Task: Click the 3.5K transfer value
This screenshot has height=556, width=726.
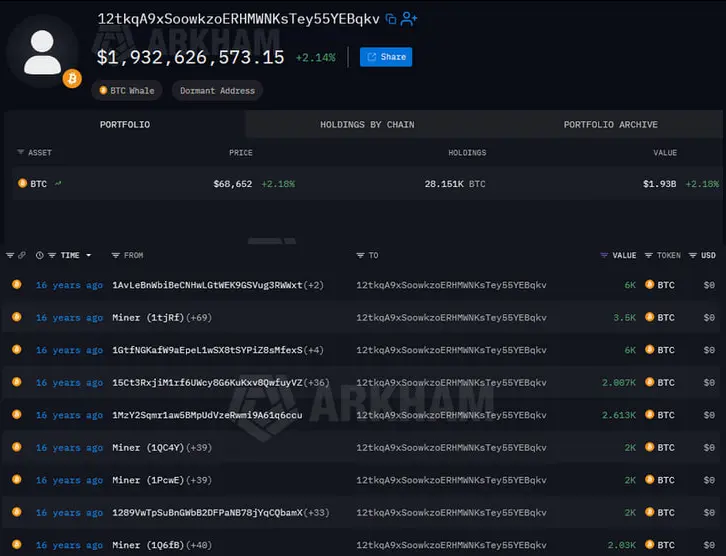Action: click(x=625, y=318)
